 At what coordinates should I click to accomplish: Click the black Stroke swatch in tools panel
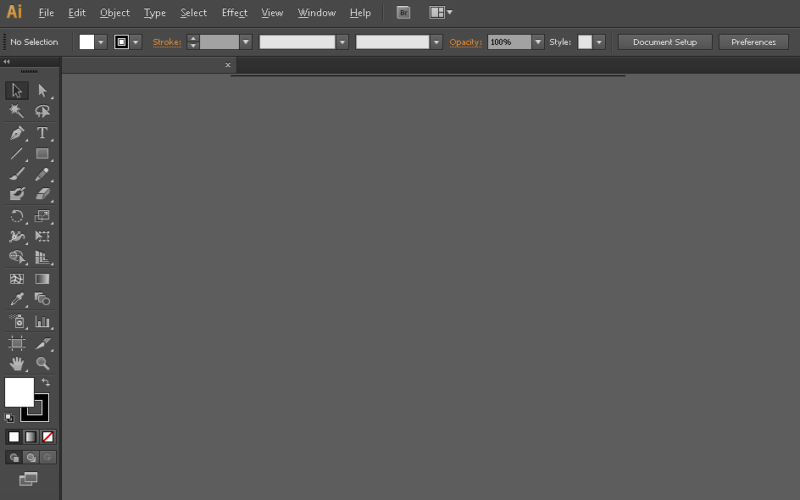point(41,413)
